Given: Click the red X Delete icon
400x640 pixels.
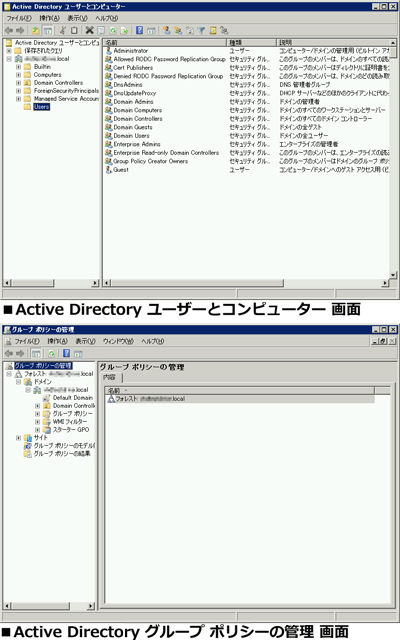Looking at the screenshot, I should pos(89,30).
